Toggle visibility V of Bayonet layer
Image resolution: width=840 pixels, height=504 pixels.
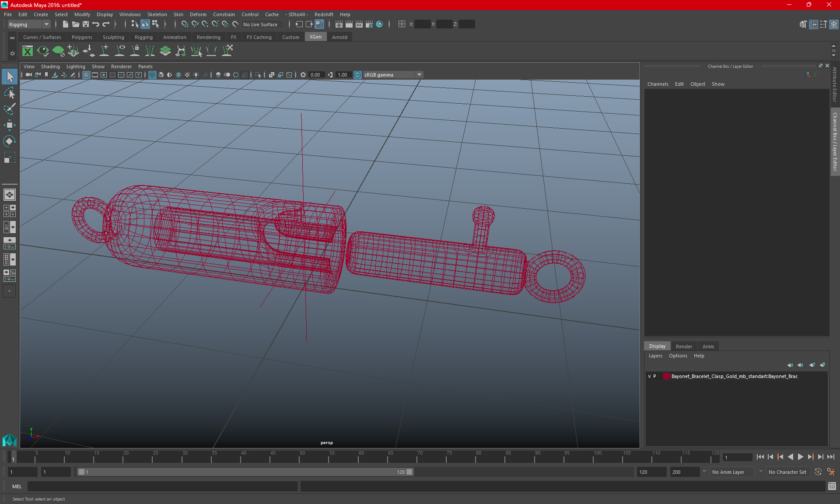[x=649, y=376]
